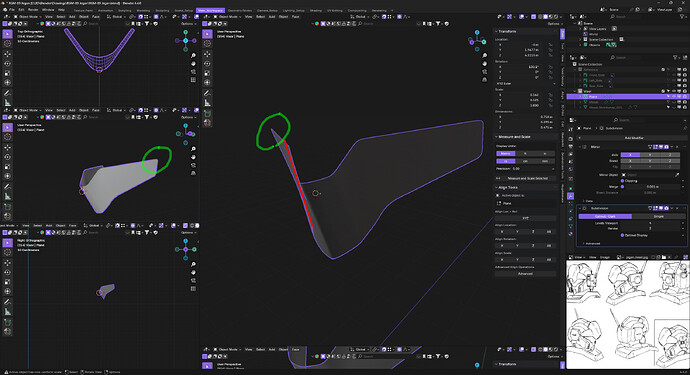The width and height of the screenshot is (690, 375).
Task: Open the File menu
Action: 12,10
